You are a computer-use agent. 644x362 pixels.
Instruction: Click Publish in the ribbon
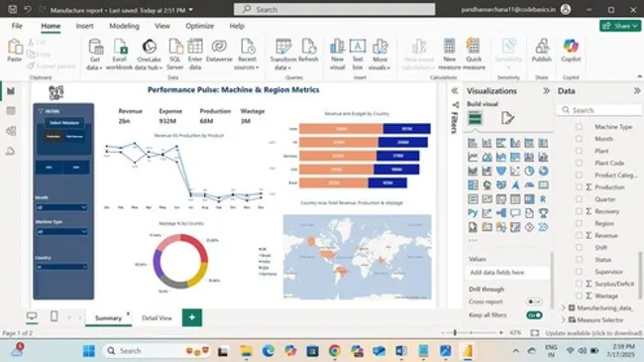(541, 51)
